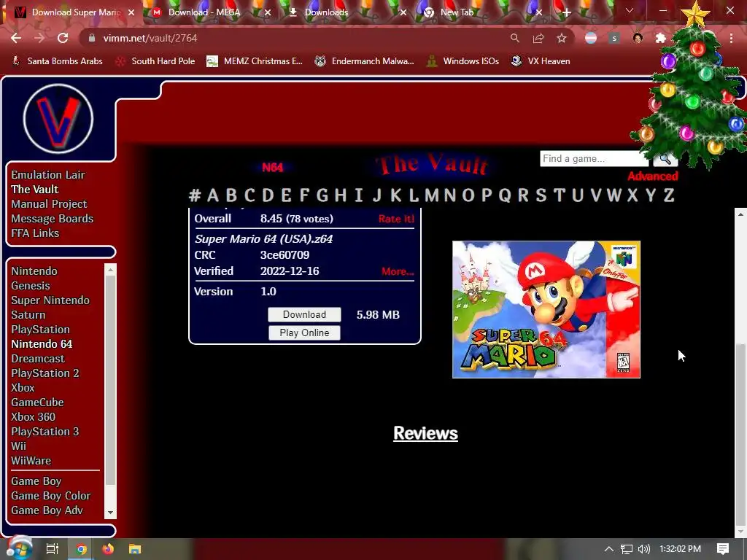The height and width of the screenshot is (560, 747).
Task: Open MEMZ Christmas bookmark
Action: (x=255, y=61)
